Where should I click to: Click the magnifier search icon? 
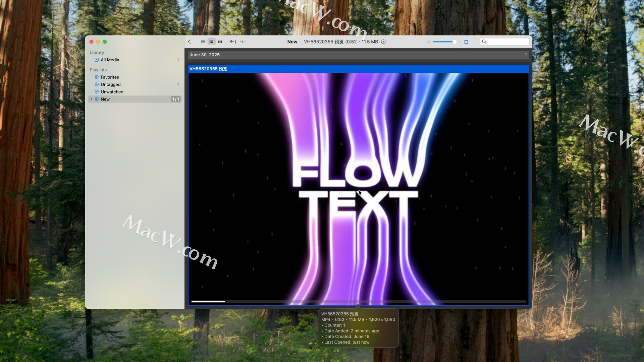coord(484,42)
